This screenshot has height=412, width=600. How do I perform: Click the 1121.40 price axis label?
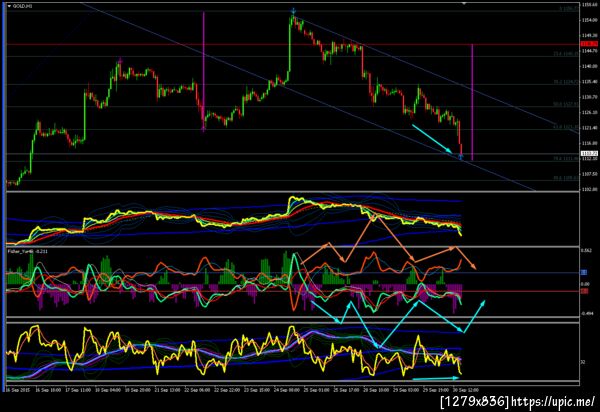click(589, 128)
